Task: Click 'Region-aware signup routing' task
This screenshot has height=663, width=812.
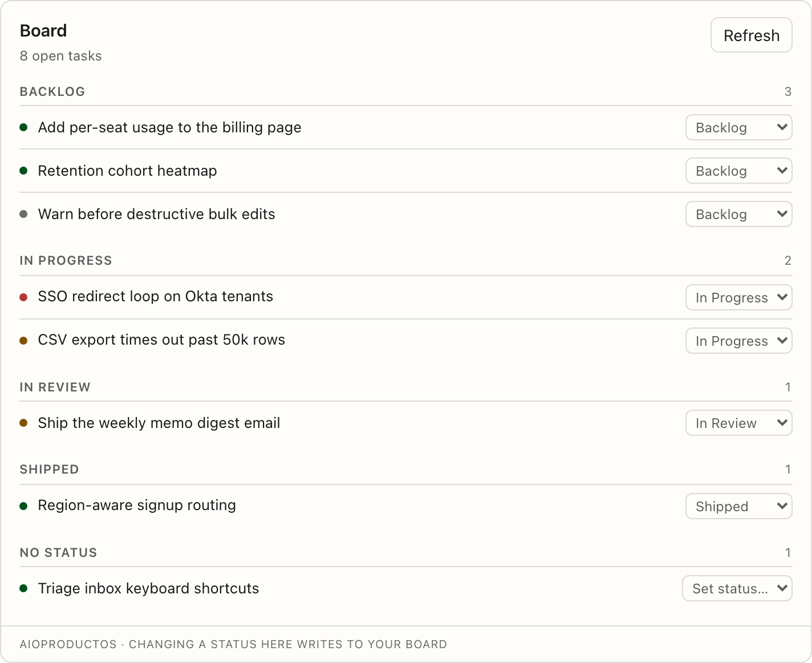Action: pos(137,505)
